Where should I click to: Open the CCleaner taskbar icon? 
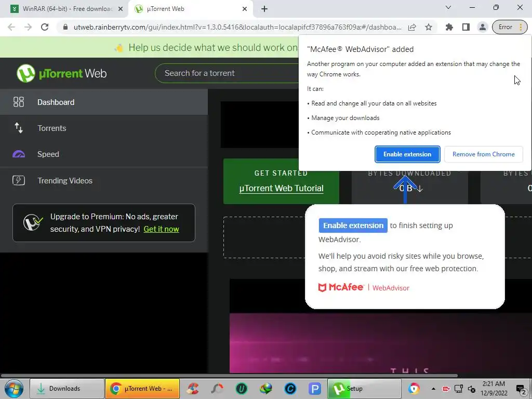coord(193,389)
